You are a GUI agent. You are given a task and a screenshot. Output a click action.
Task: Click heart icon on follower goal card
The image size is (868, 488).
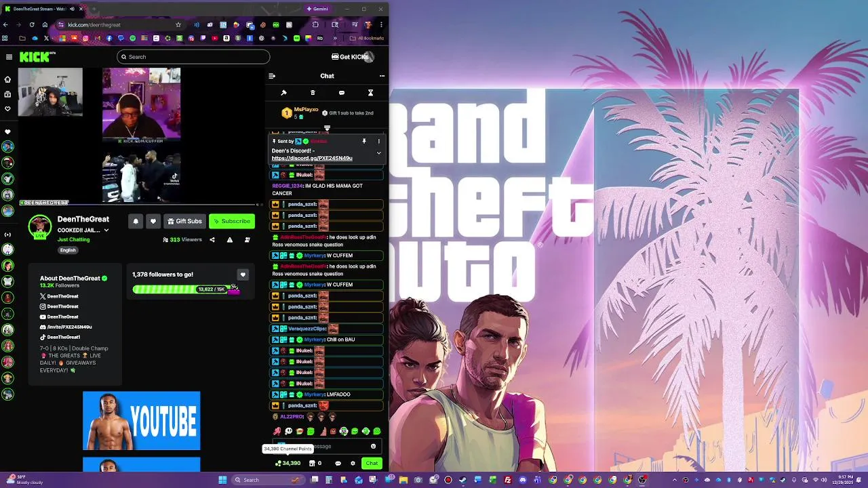[243, 274]
